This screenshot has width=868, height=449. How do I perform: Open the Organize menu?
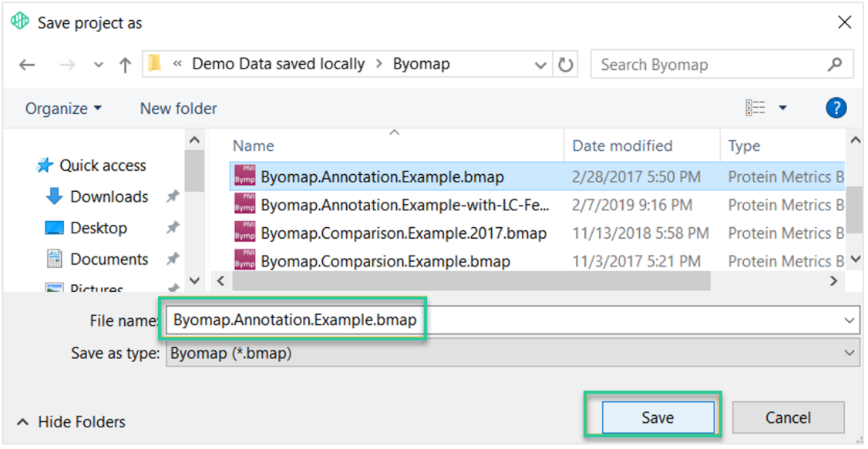coord(63,109)
